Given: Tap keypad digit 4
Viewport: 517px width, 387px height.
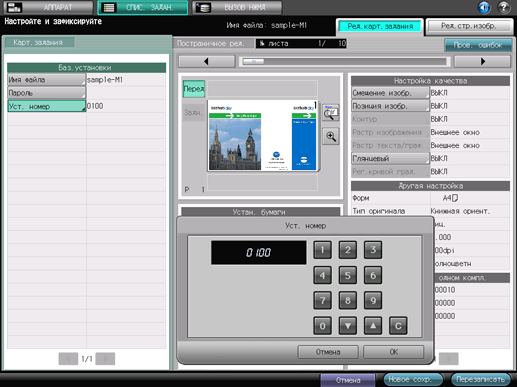Looking at the screenshot, I should point(322,275).
